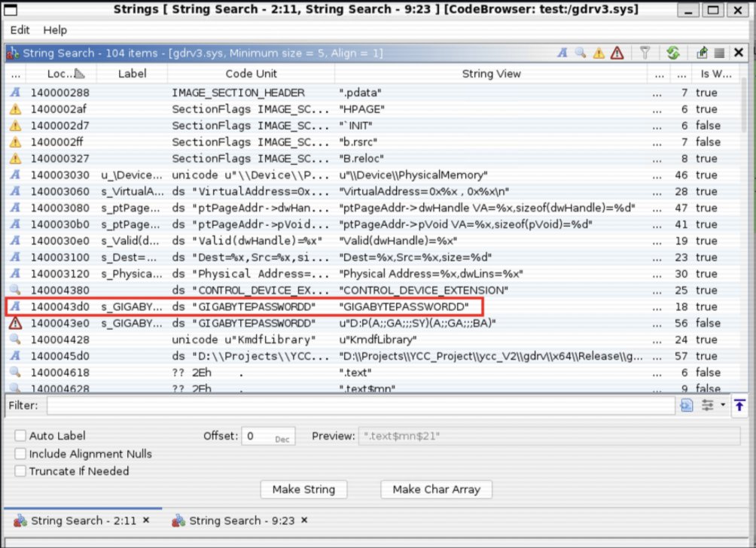Select the u"KmdfLibrary" string row
This screenshot has width=756, height=548.
373,339
